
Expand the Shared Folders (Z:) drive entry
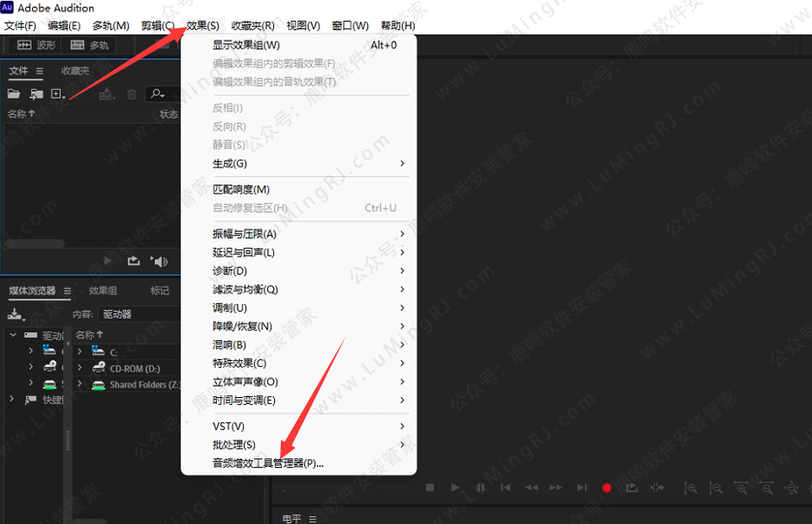coord(82,384)
